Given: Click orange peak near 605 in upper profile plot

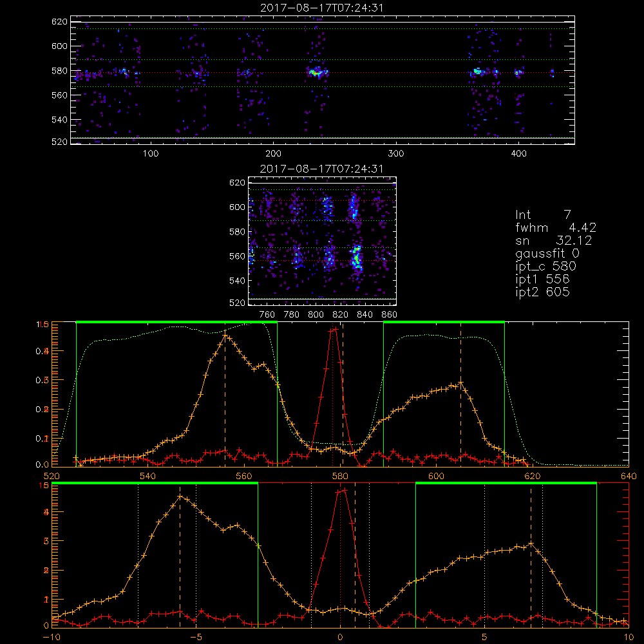Looking at the screenshot, I should pos(461,383).
